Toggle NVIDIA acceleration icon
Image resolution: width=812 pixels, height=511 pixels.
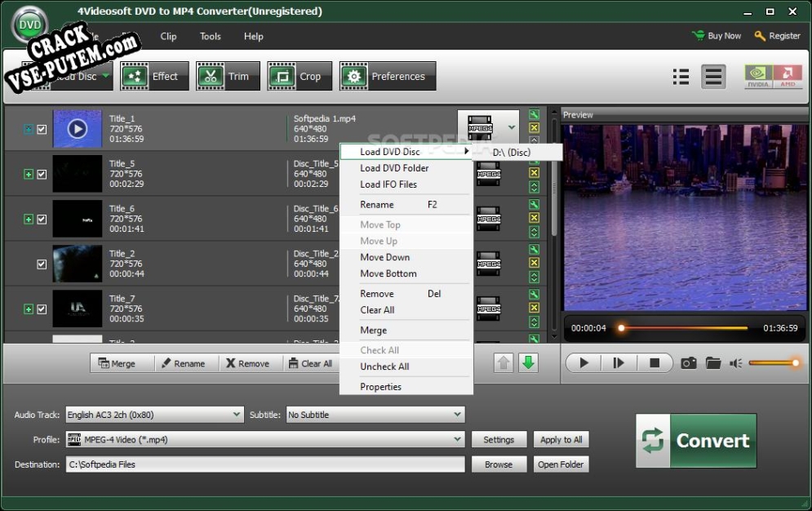(x=758, y=77)
